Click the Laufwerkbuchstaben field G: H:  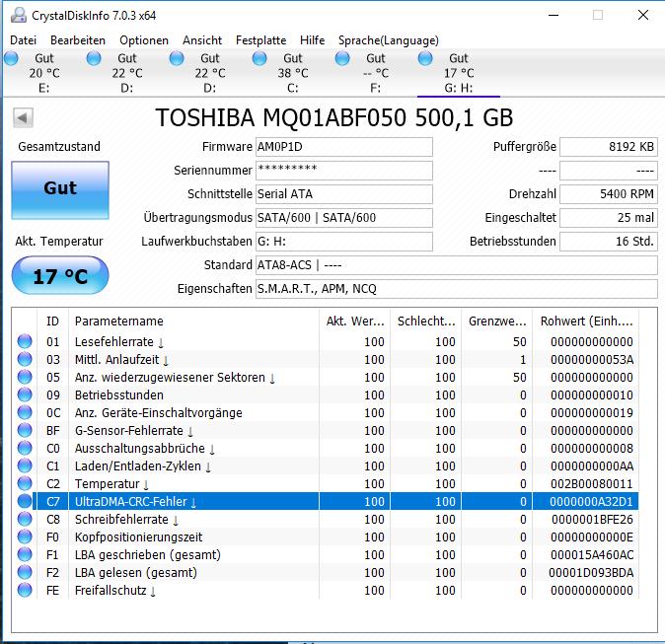coord(344,242)
